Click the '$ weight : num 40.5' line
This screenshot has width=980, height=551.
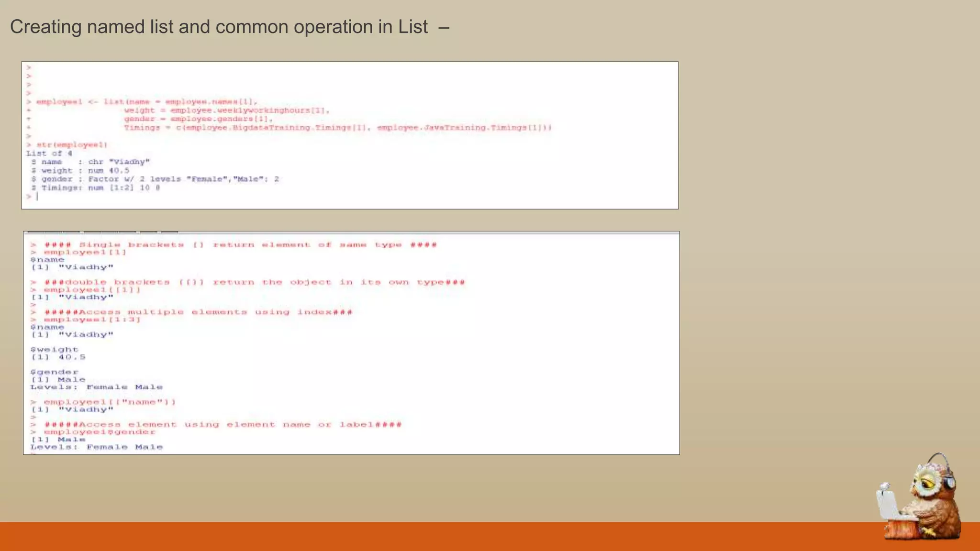click(80, 171)
